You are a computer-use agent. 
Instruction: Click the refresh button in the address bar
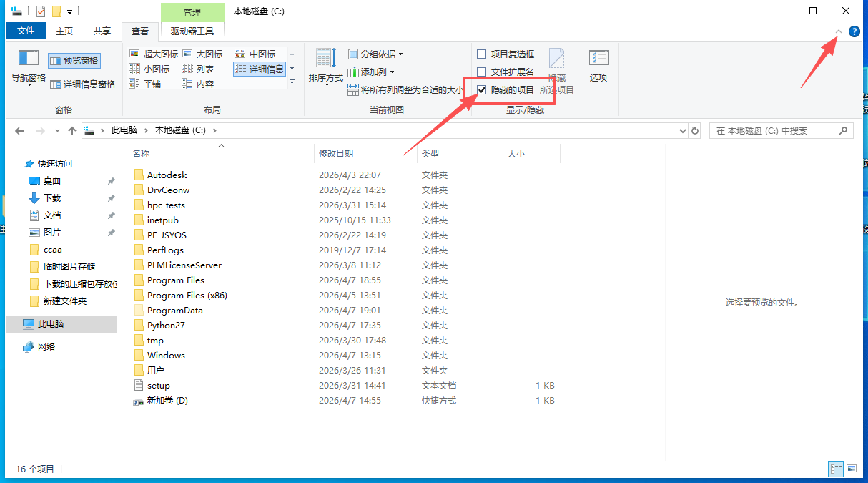[x=694, y=130]
